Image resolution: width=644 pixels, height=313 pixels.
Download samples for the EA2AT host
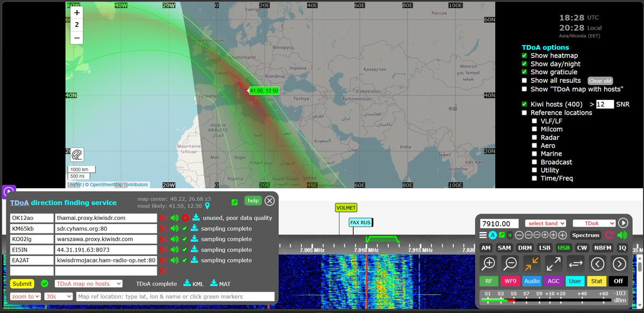[x=194, y=260]
